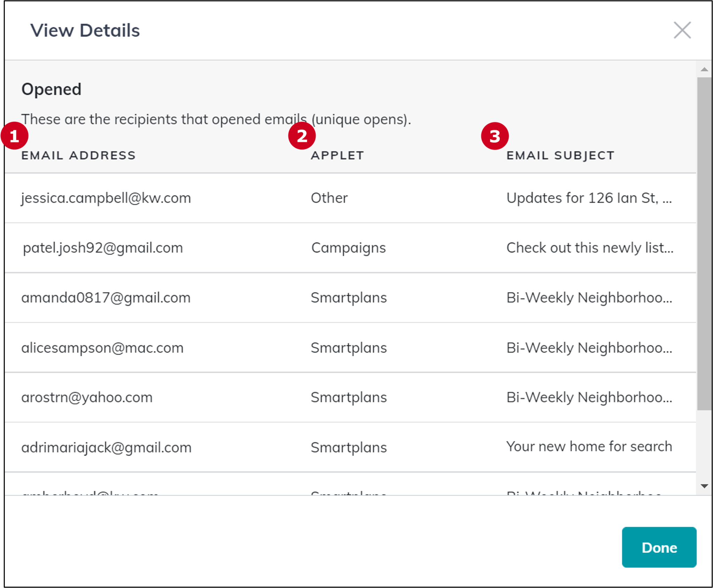Viewport: 713px width, 588px height.
Task: Click Smartplans in the arostrn row
Action: click(x=349, y=397)
